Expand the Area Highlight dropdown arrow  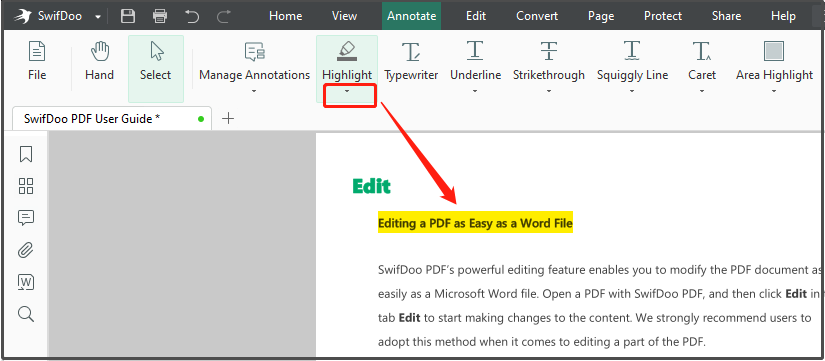(x=774, y=92)
